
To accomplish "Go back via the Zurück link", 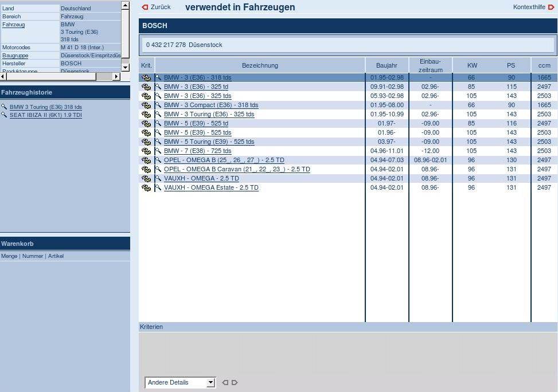I will click(x=156, y=7).
